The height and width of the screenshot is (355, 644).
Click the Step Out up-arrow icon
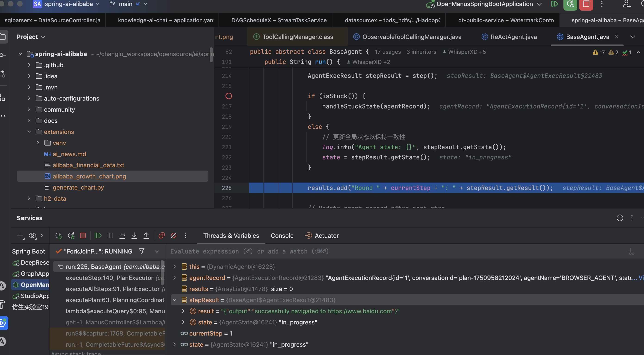tap(146, 235)
